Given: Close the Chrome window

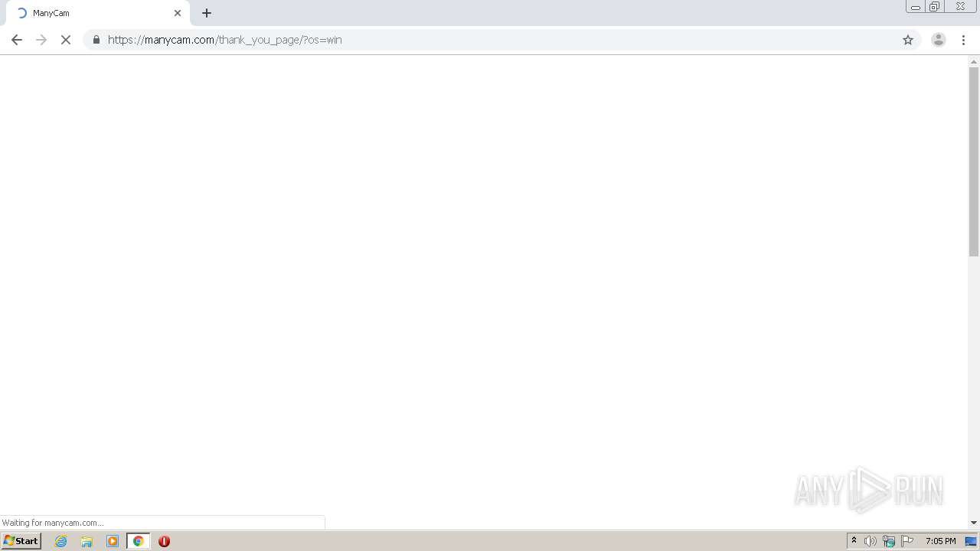Looking at the screenshot, I should [960, 7].
